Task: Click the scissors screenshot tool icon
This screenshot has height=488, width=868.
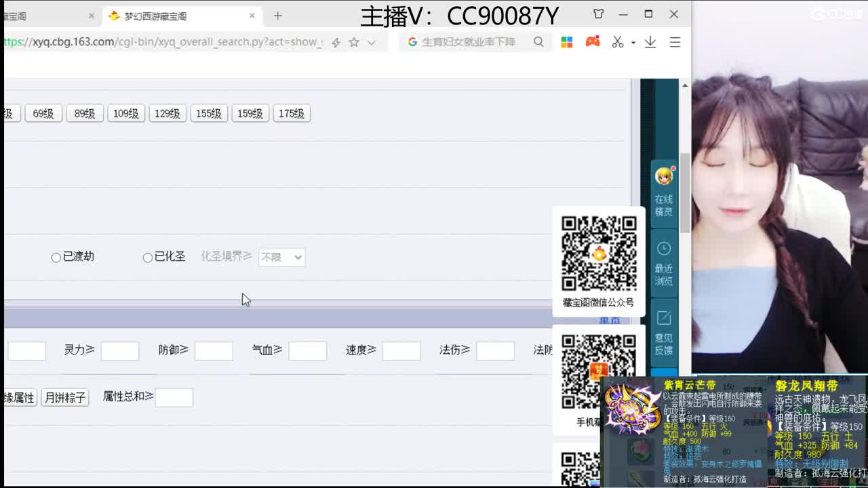Action: 617,42
